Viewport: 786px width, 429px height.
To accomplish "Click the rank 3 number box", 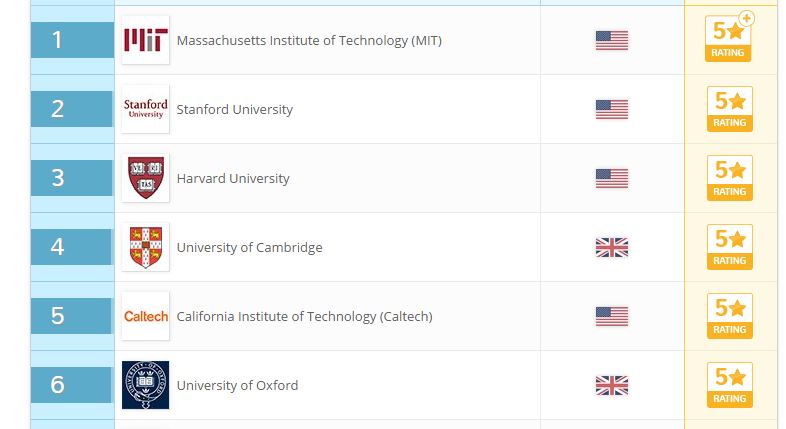I will (71, 178).
